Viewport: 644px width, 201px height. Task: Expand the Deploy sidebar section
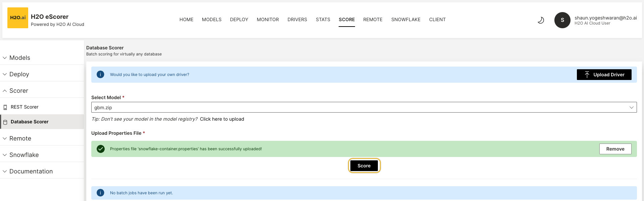point(19,74)
